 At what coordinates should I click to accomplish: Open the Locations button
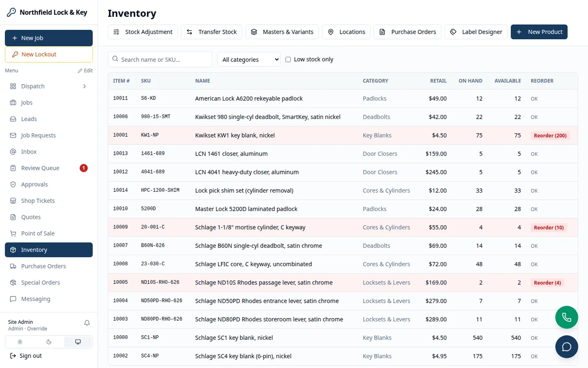[x=346, y=32]
